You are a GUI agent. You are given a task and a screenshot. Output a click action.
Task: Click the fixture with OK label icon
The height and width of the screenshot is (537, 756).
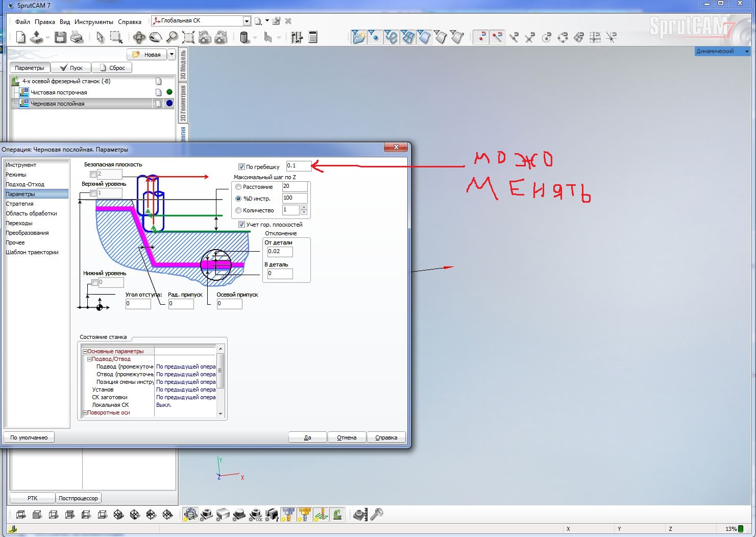pyautogui.click(x=256, y=514)
